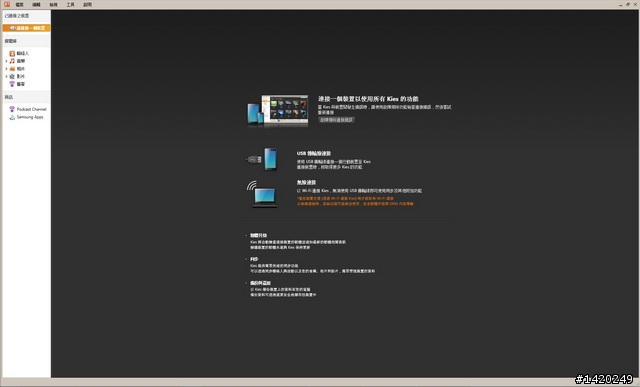640x387 pixels.
Task: Click the Music note icon in library
Action: (12, 61)
